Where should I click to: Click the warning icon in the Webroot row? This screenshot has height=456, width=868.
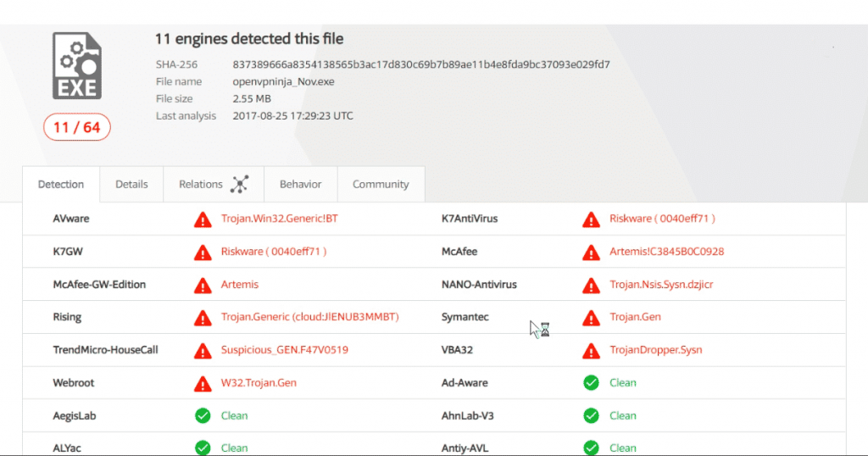(x=203, y=383)
